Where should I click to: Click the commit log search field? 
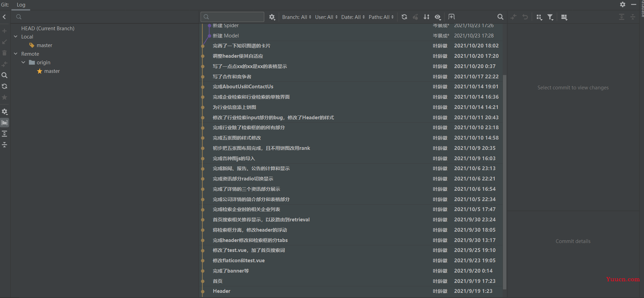click(235, 17)
